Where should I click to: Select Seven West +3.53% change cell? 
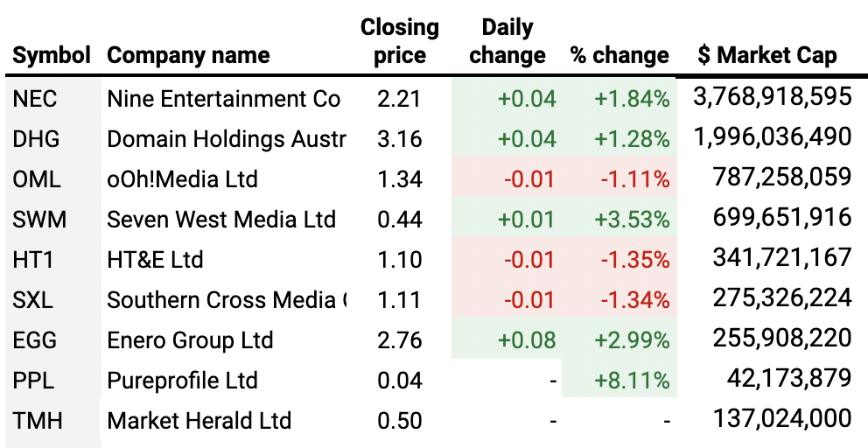(632, 220)
